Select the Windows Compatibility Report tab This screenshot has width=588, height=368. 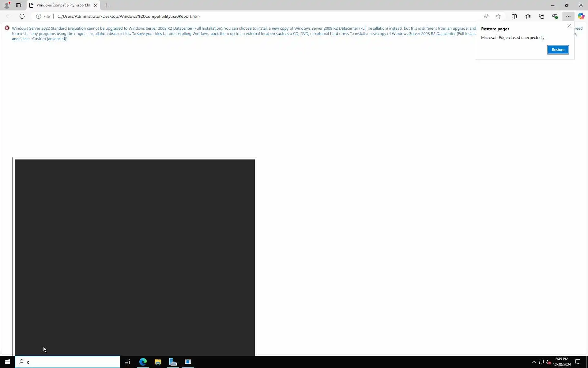[63, 5]
